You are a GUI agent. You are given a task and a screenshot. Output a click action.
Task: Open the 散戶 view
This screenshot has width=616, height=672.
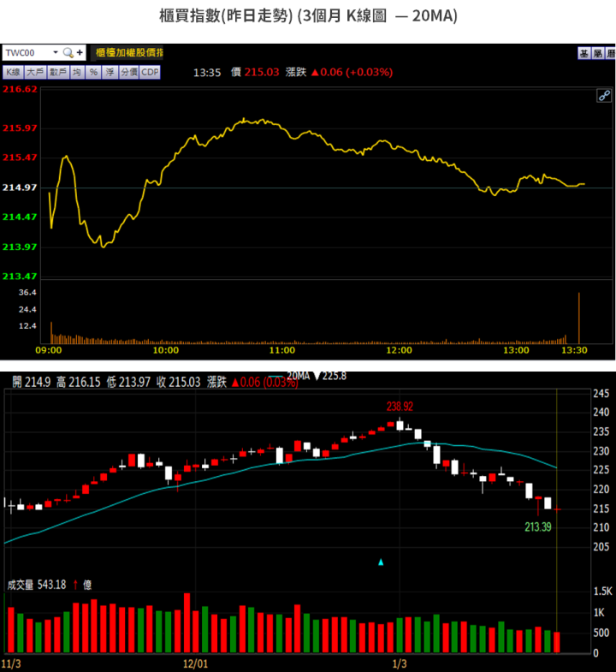[x=58, y=72]
